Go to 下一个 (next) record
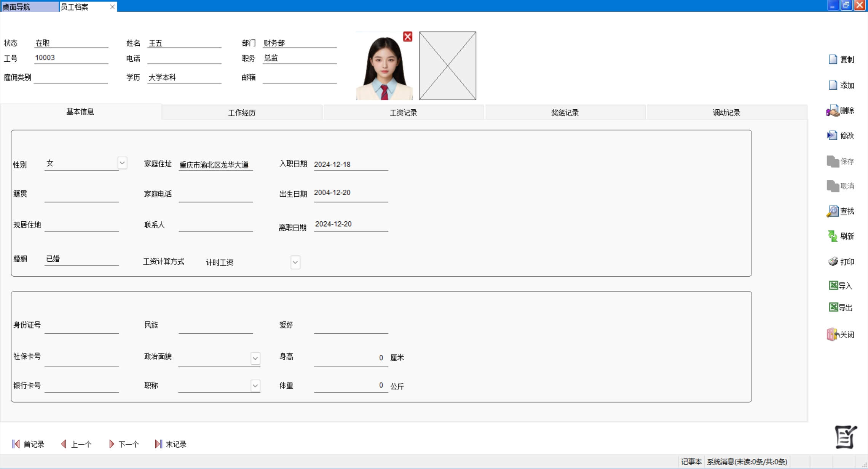This screenshot has height=469, width=868. 124,444
